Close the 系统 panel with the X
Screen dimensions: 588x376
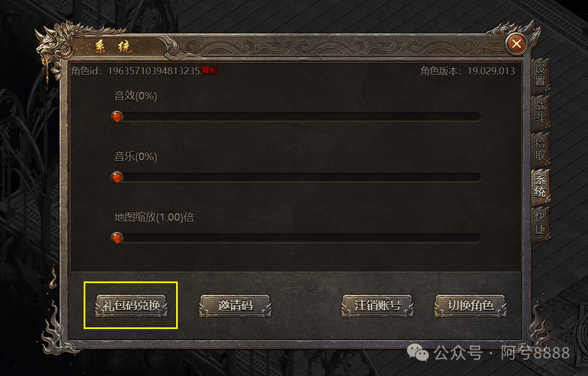point(516,44)
